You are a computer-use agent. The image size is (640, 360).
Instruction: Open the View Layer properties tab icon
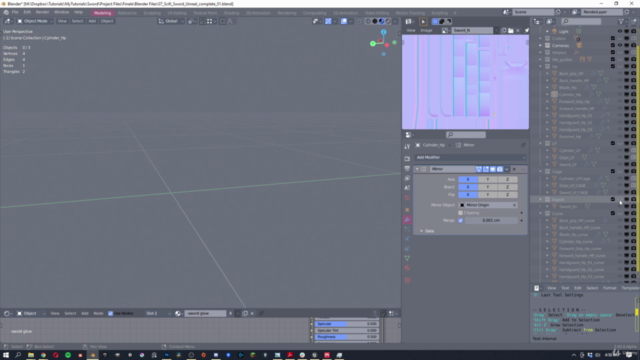tap(407, 178)
